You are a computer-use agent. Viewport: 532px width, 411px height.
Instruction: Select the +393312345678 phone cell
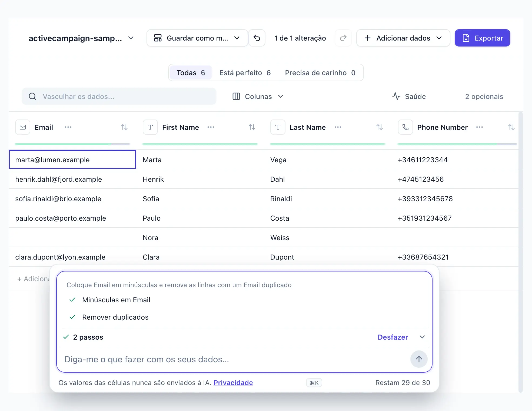[x=455, y=198]
